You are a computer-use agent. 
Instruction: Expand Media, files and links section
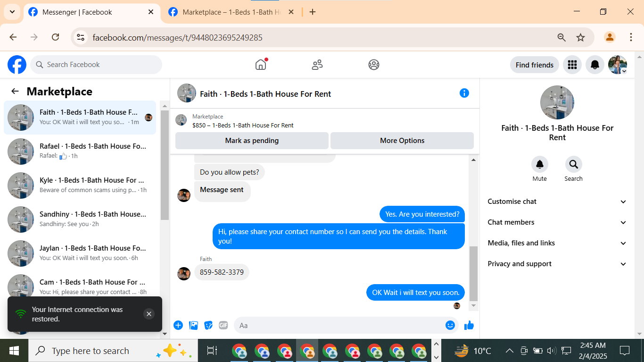(557, 243)
